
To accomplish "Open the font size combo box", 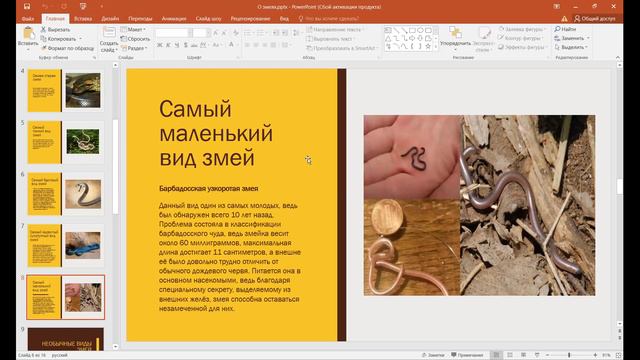I will click(202, 33).
